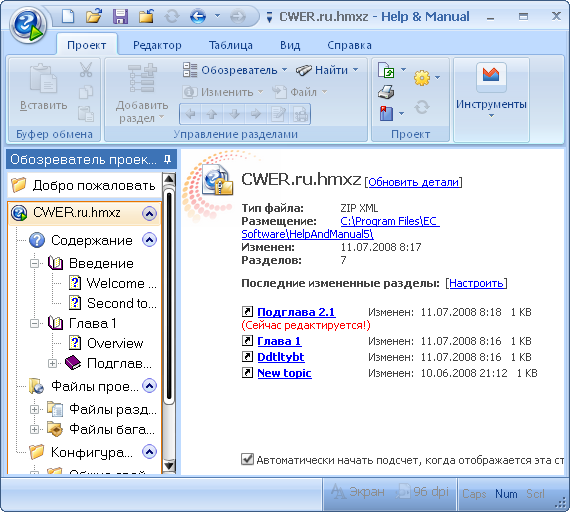Image resolution: width=570 pixels, height=512 pixels.
Task: Click the paste special icon below copy
Action: click(86, 114)
